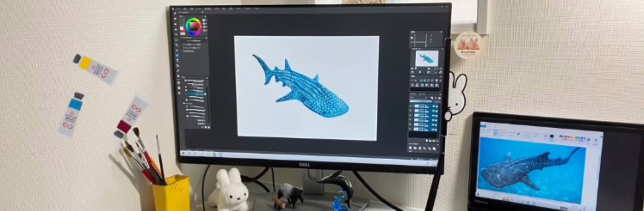This screenshot has width=644, height=211.
Task: Select the white main color swatch beside wheel
Action: 182,28
